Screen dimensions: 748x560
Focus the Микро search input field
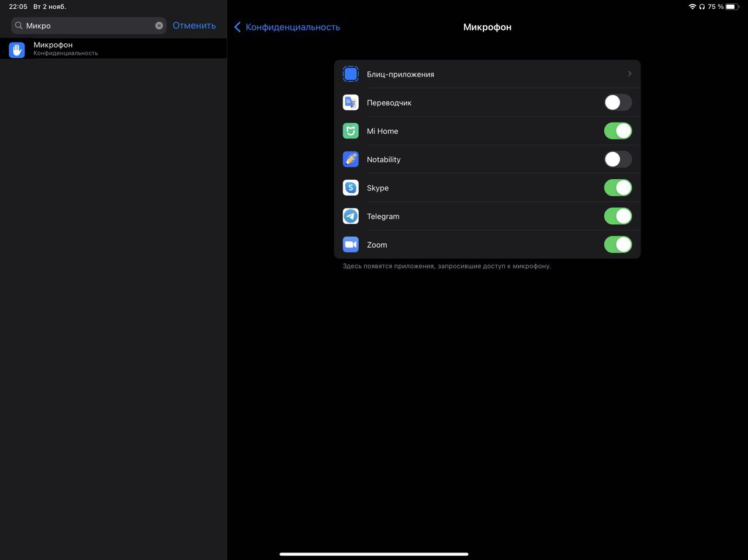coord(89,26)
